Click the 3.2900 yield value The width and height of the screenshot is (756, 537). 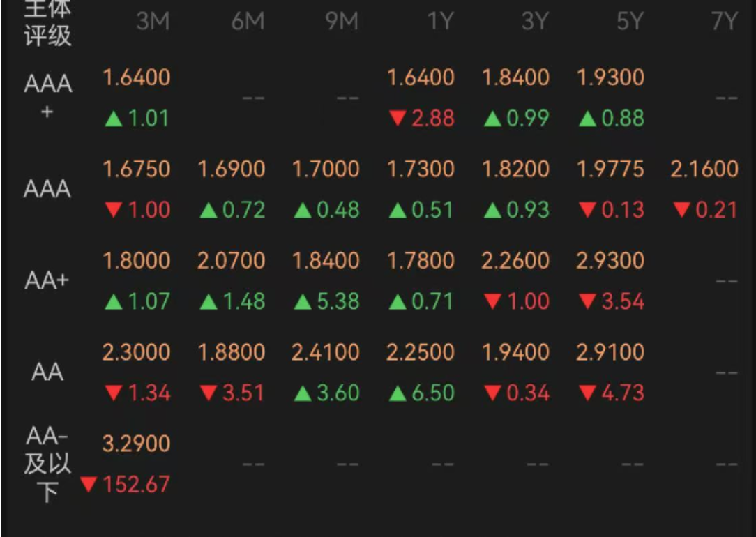[137, 444]
